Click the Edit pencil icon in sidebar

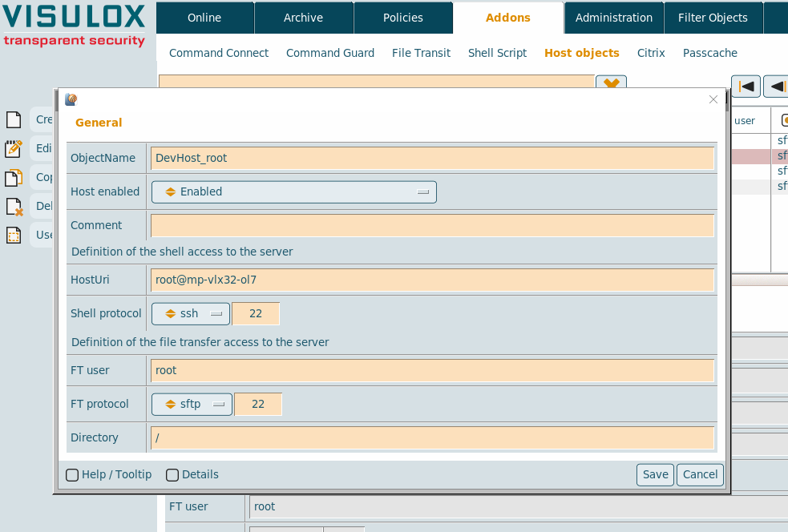point(14,148)
